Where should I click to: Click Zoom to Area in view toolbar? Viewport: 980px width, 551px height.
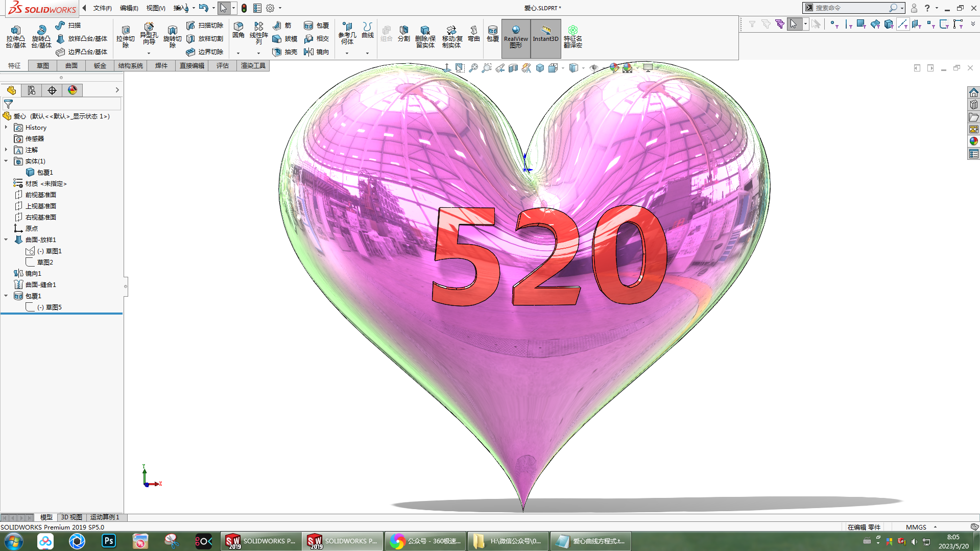click(x=487, y=68)
